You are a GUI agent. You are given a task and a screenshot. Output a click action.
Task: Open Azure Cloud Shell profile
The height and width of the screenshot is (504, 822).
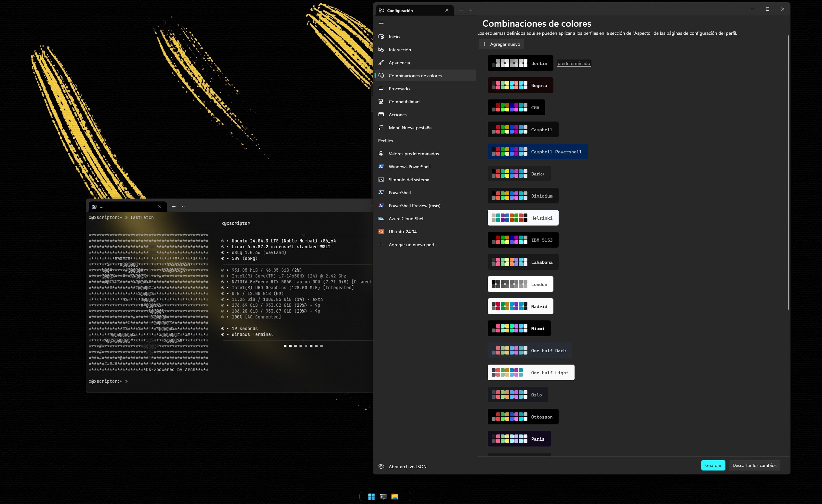click(x=406, y=219)
